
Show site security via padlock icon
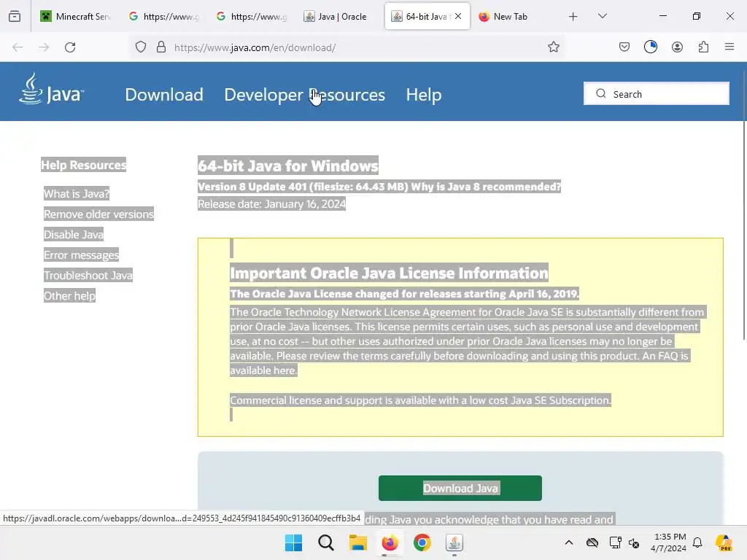tap(161, 47)
